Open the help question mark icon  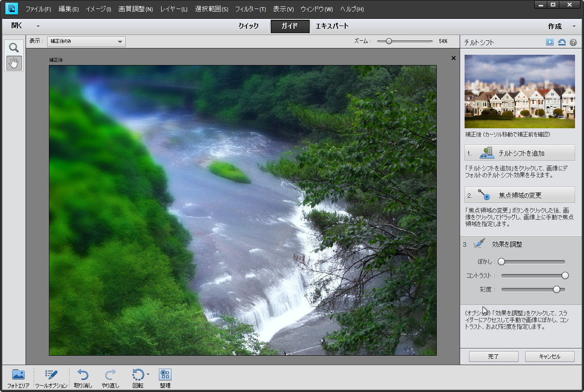(573, 42)
